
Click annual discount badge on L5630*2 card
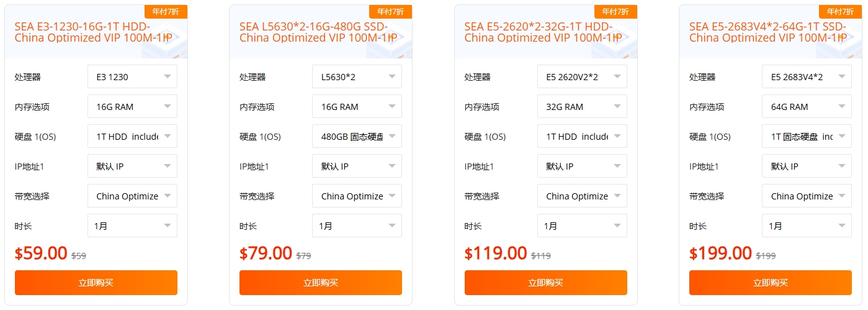pos(390,12)
